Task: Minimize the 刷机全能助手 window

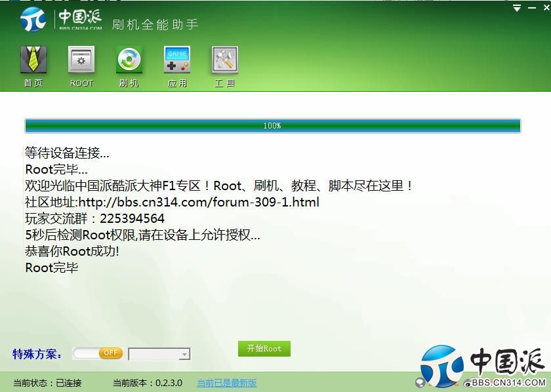Action: (532, 8)
